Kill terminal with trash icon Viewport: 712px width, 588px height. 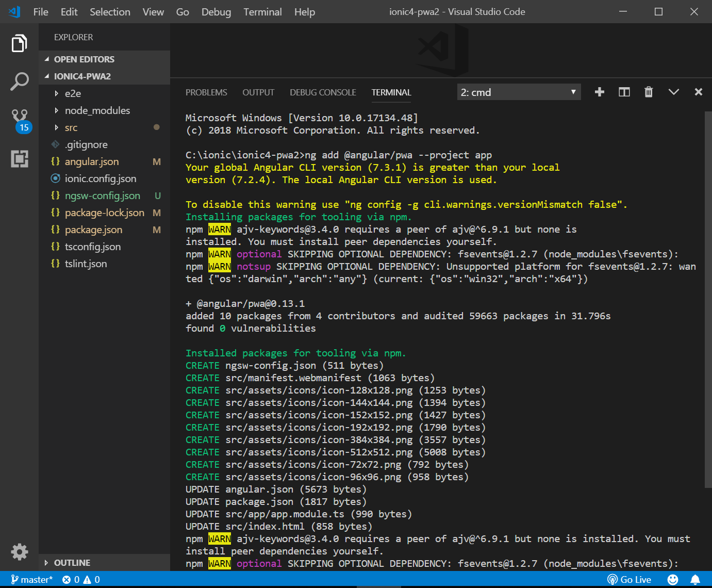click(x=649, y=92)
